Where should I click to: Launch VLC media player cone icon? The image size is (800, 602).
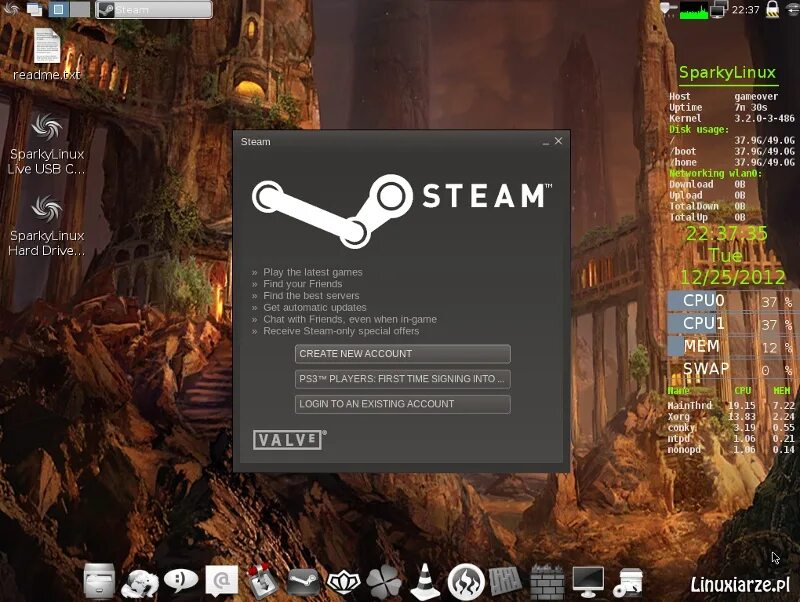tap(425, 582)
